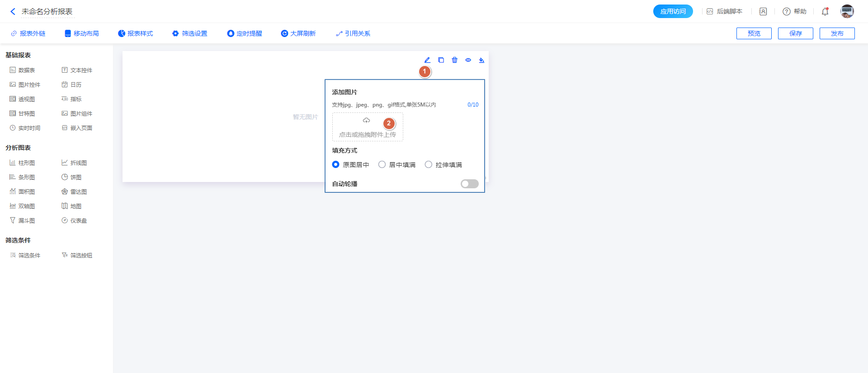Viewport: 868px width, 373px height.
Task: Click the image upload drop area
Action: pyautogui.click(x=367, y=127)
